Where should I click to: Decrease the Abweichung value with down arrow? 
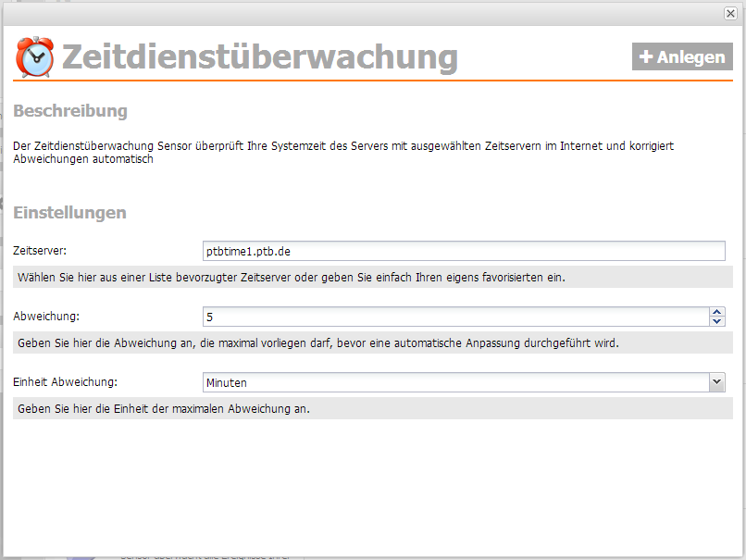pos(717,322)
